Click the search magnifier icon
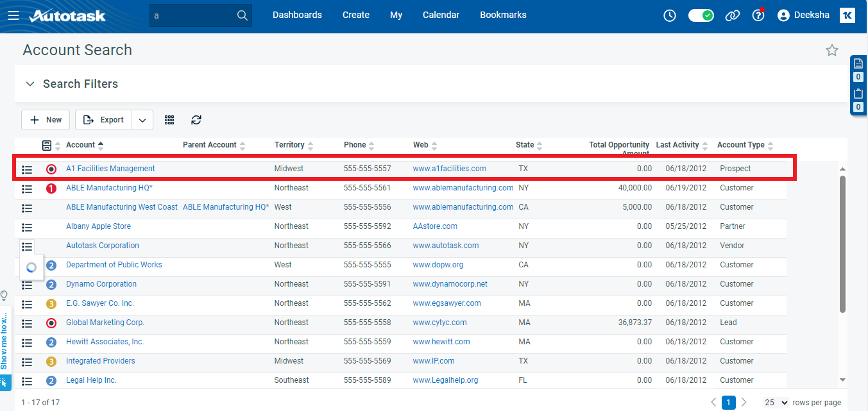Image resolution: width=868 pixels, height=411 pixels. [242, 15]
